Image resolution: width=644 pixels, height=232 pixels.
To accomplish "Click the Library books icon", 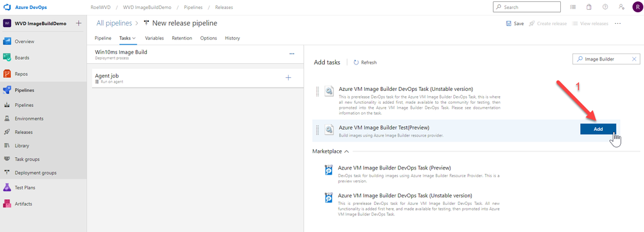I will [x=7, y=146].
